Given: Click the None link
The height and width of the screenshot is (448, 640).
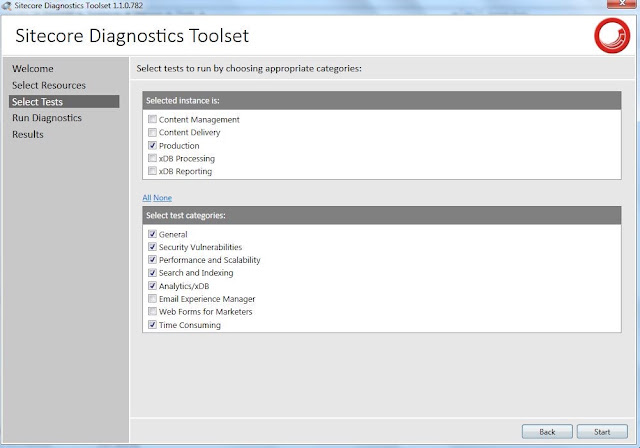Looking at the screenshot, I should click(162, 198).
